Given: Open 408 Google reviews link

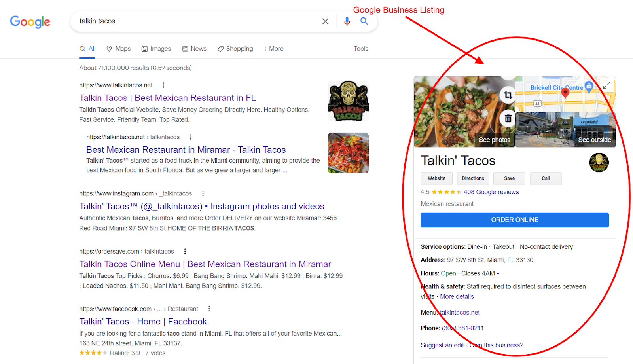Looking at the screenshot, I should point(491,192).
